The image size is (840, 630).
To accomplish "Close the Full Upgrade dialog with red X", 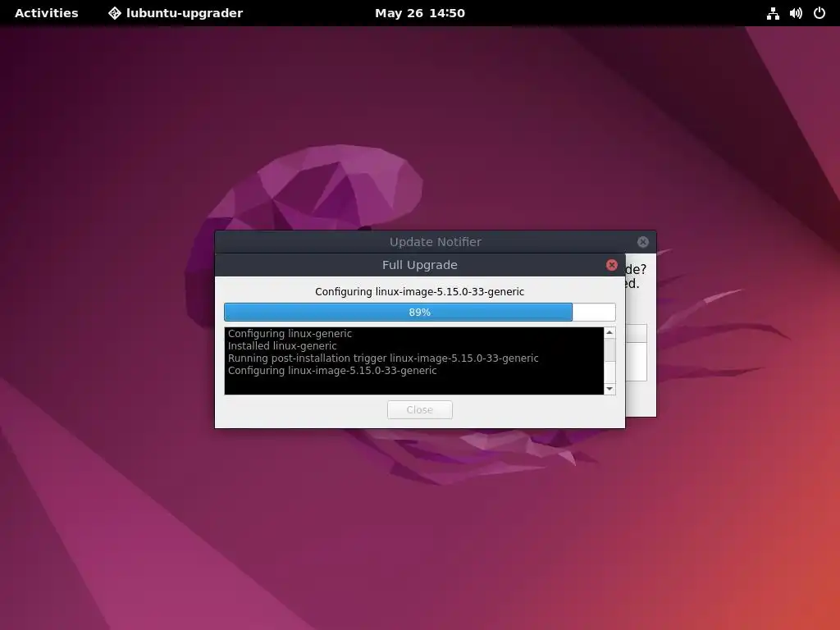I will (x=611, y=265).
